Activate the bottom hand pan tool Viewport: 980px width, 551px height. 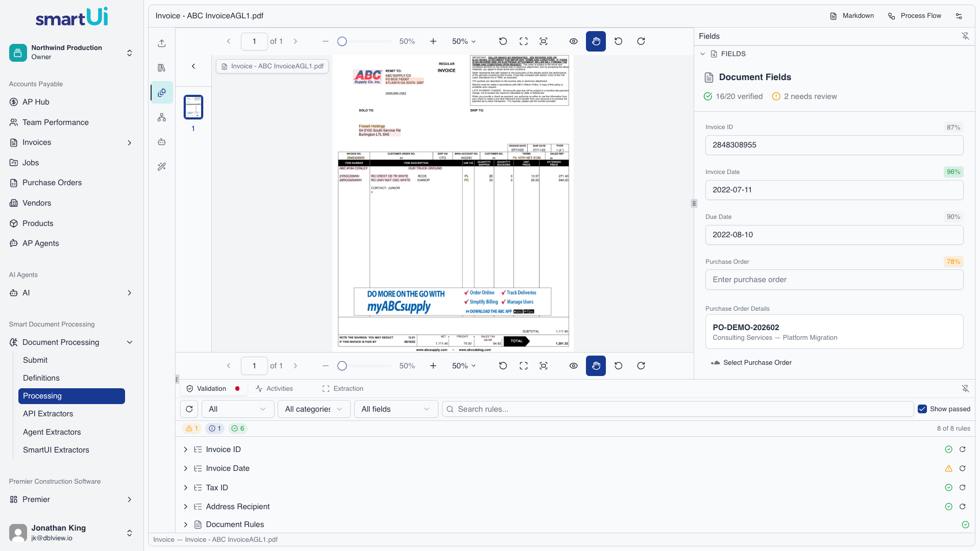[x=596, y=366]
